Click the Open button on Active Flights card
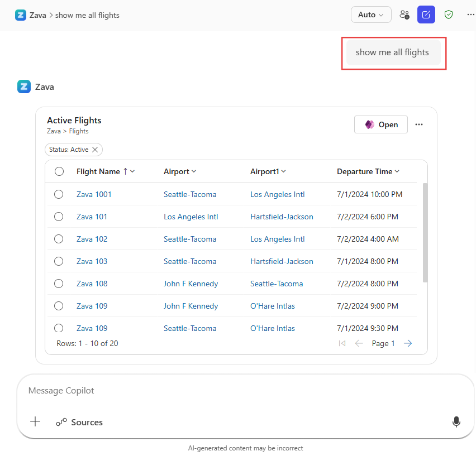This screenshot has width=476, height=456. coord(380,124)
